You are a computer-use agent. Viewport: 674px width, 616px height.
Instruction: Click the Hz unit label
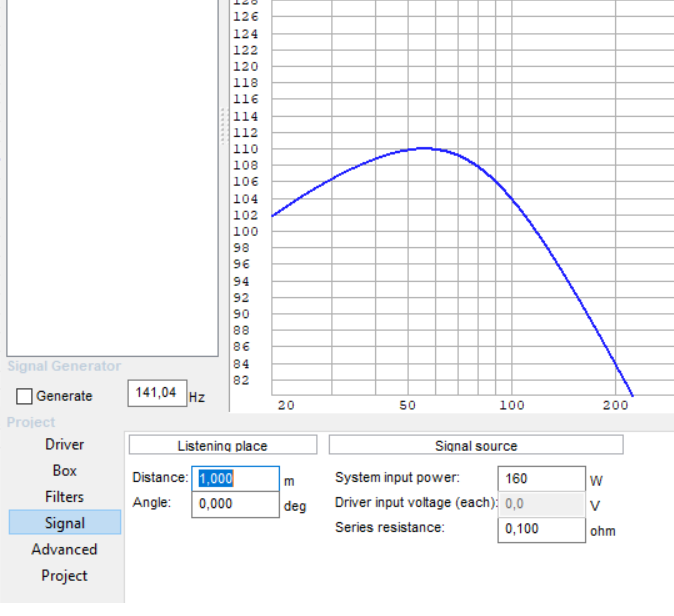coord(197,397)
